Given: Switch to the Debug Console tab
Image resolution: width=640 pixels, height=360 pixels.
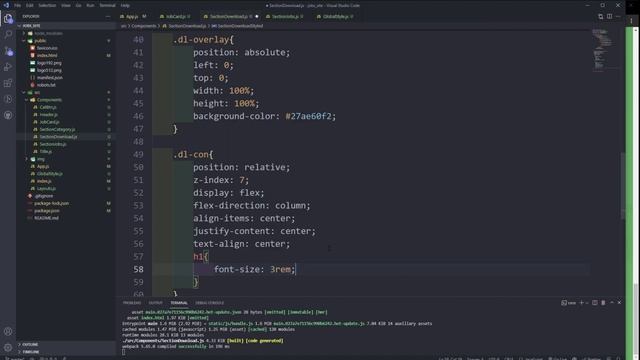Looking at the screenshot, I should [x=209, y=303].
